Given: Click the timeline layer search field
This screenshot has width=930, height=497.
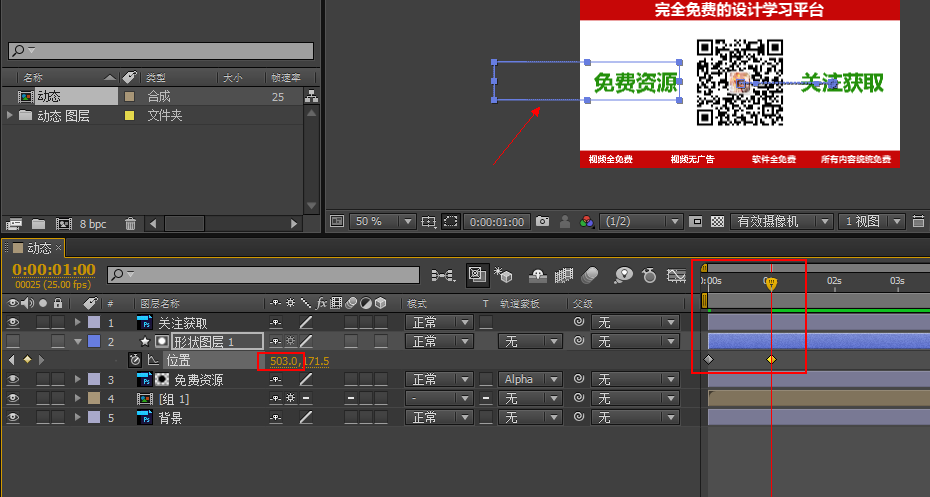Looking at the screenshot, I should coord(263,275).
